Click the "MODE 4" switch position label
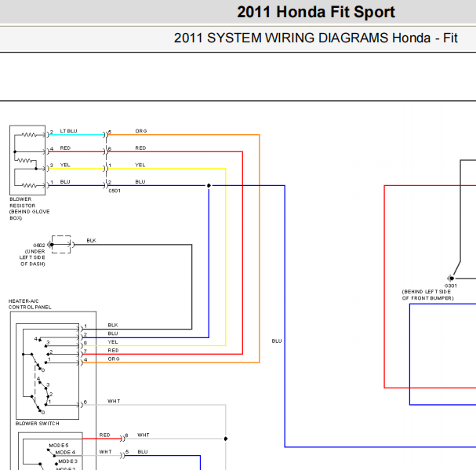 click(65, 453)
